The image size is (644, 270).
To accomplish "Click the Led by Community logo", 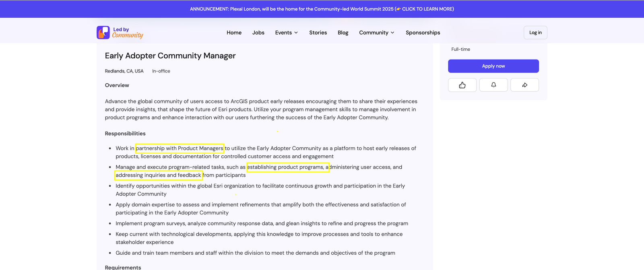I will tap(120, 33).
